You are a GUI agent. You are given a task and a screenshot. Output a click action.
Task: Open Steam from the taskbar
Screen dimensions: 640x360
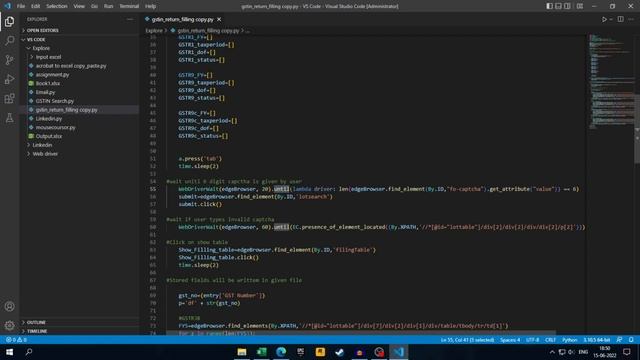pyautogui.click(x=340, y=352)
